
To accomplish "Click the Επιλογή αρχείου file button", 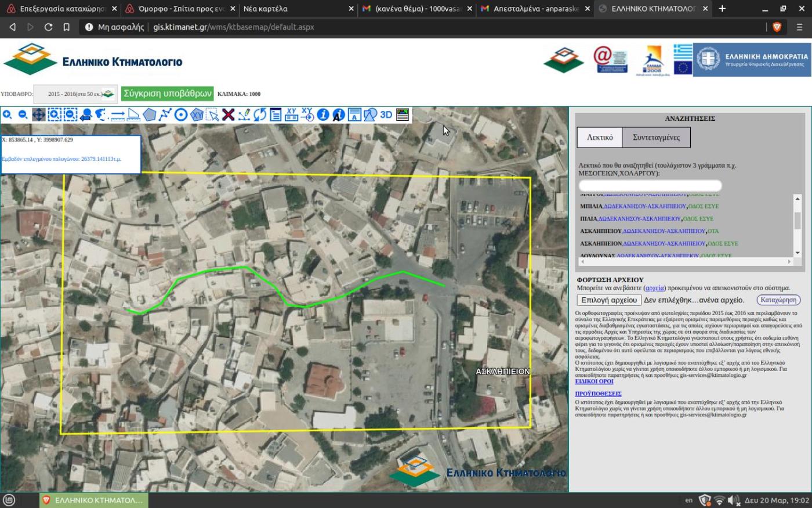I will tap(609, 300).
